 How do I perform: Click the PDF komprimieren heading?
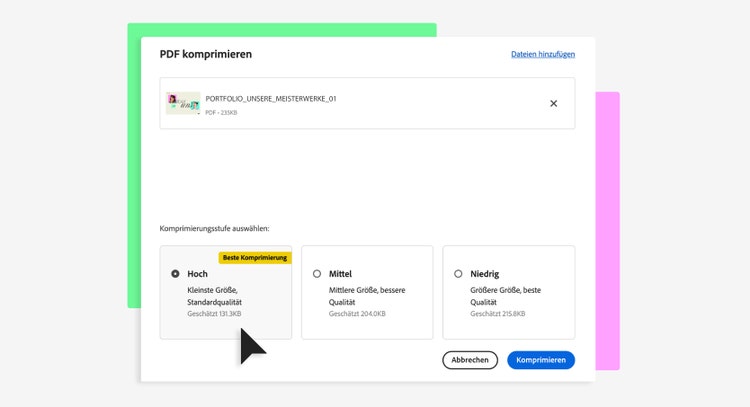pyautogui.click(x=206, y=54)
